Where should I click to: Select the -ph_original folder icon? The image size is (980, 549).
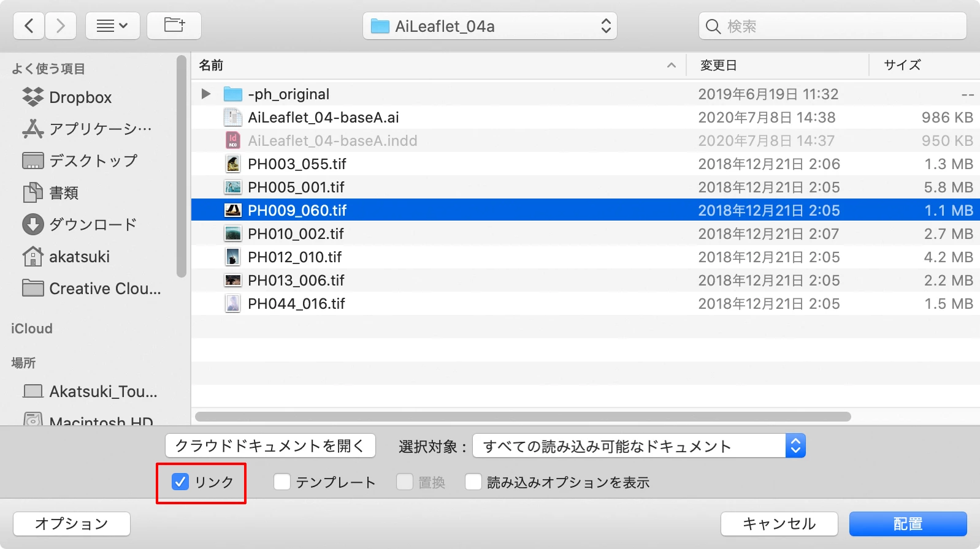[233, 94]
